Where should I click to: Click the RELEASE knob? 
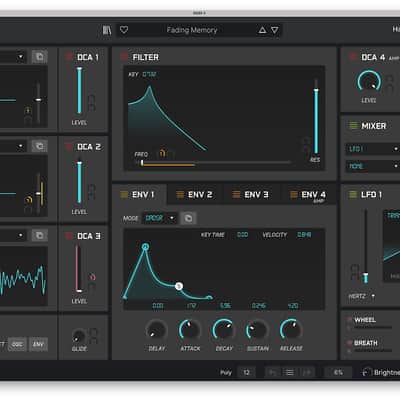[291, 330]
